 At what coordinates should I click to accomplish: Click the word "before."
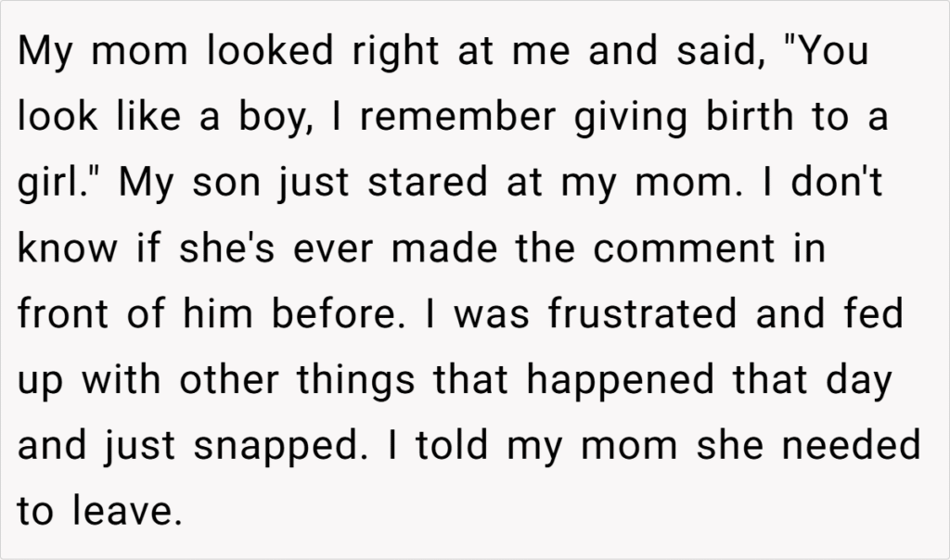click(x=338, y=313)
